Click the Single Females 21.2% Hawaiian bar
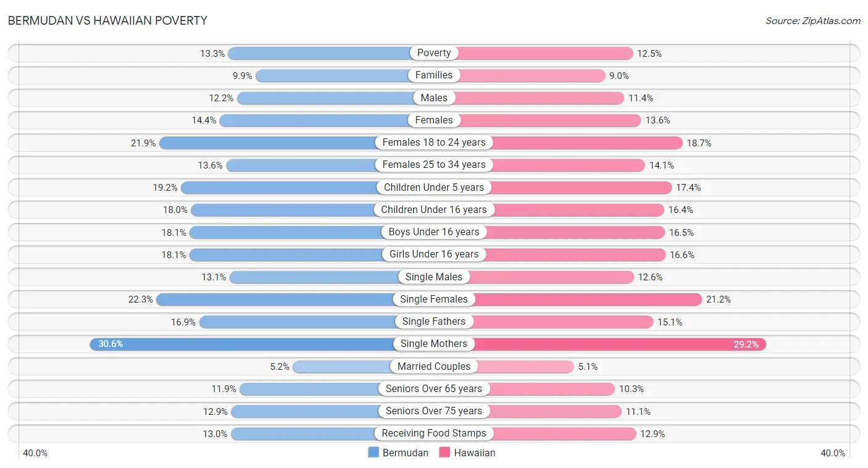The image size is (868, 468). pos(568,299)
